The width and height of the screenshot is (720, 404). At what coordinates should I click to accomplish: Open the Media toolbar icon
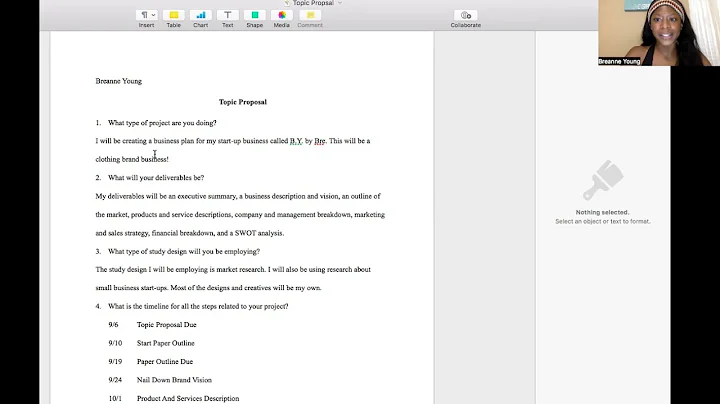coord(282,15)
